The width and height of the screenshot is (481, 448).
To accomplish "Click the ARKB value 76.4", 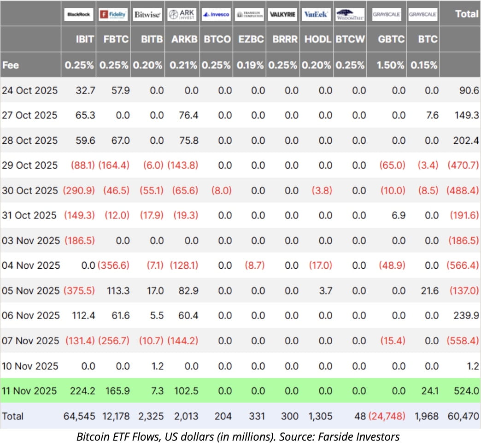I will coord(188,115).
